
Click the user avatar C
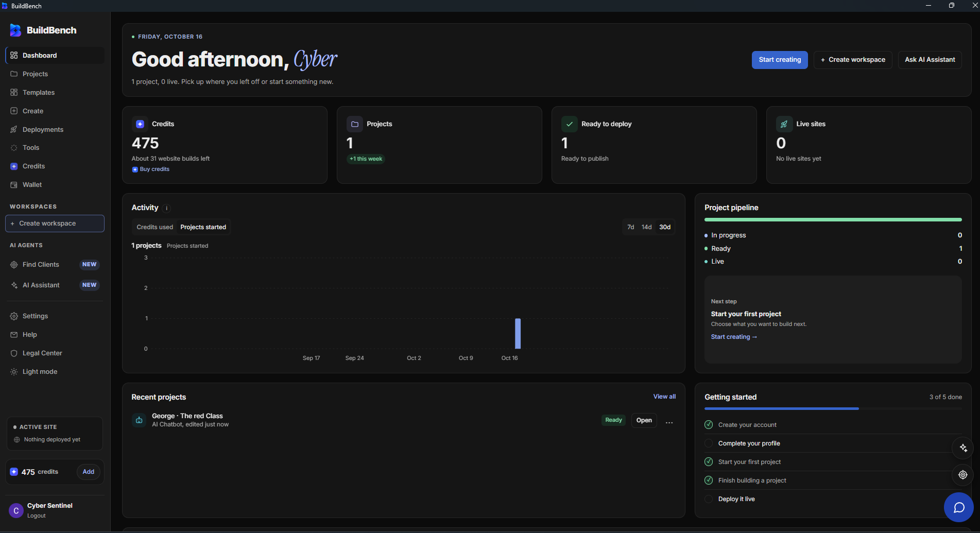click(16, 510)
